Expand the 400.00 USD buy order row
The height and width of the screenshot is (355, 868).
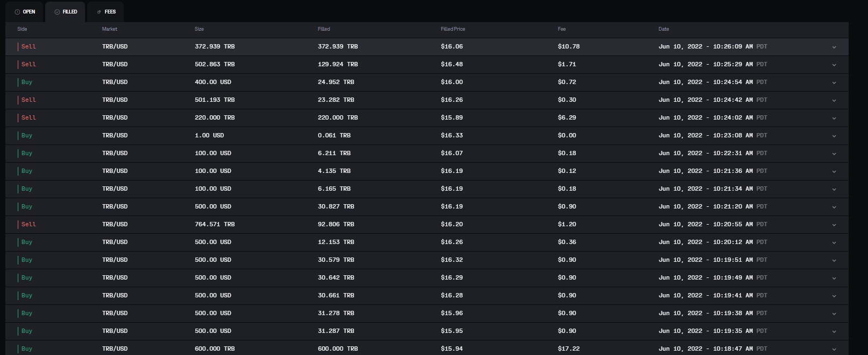pyautogui.click(x=834, y=82)
